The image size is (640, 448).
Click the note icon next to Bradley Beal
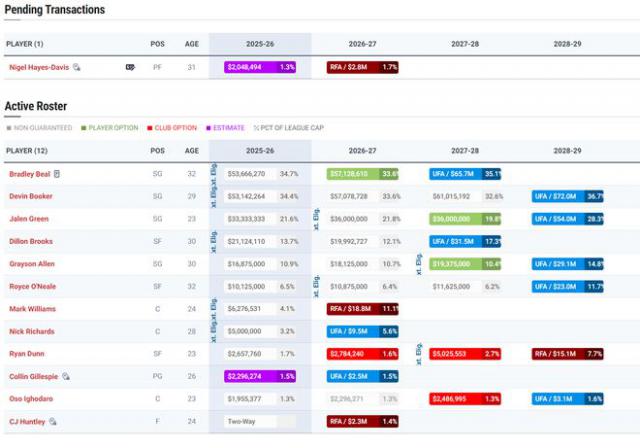pos(57,174)
